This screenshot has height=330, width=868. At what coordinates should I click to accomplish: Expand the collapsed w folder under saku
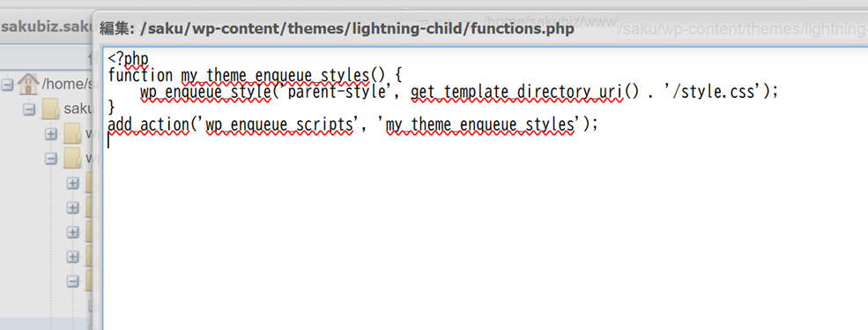51,134
